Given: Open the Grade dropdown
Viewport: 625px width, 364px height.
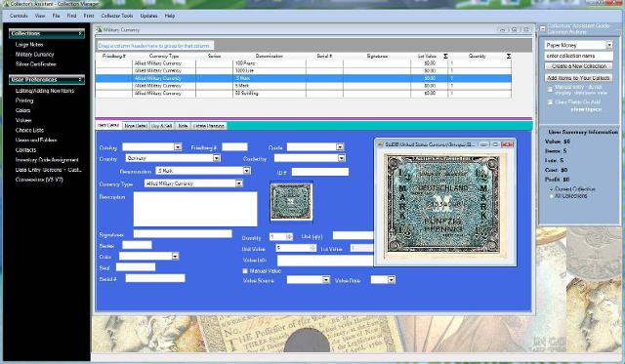Looking at the screenshot, I should [340, 147].
